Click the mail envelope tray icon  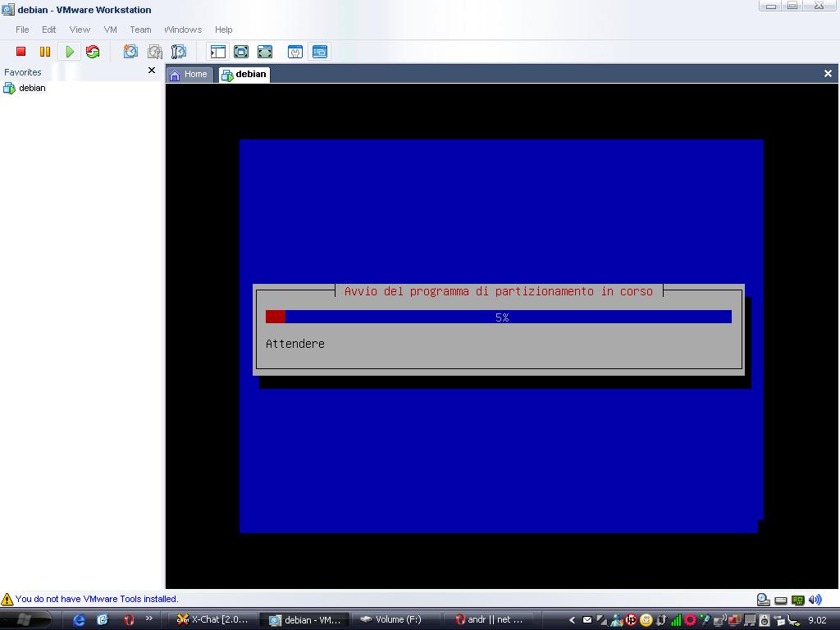pyautogui.click(x=587, y=620)
